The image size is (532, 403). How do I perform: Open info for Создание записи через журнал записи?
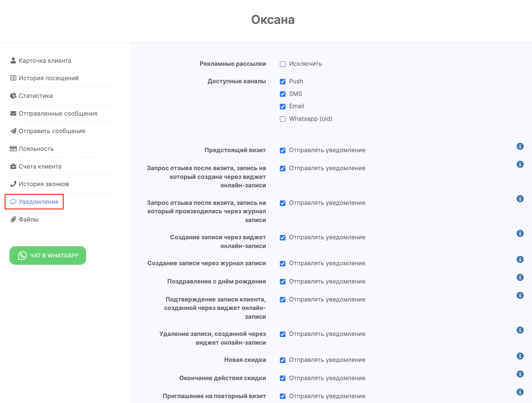(520, 259)
